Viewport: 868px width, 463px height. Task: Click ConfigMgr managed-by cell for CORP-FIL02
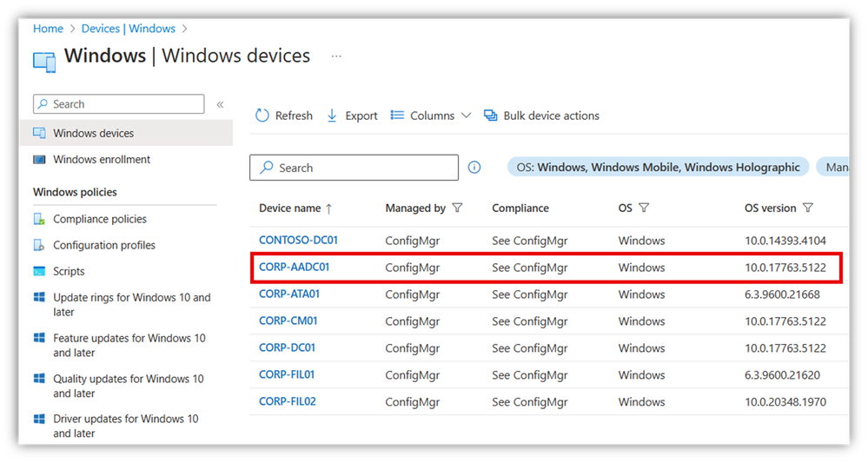[x=413, y=402]
